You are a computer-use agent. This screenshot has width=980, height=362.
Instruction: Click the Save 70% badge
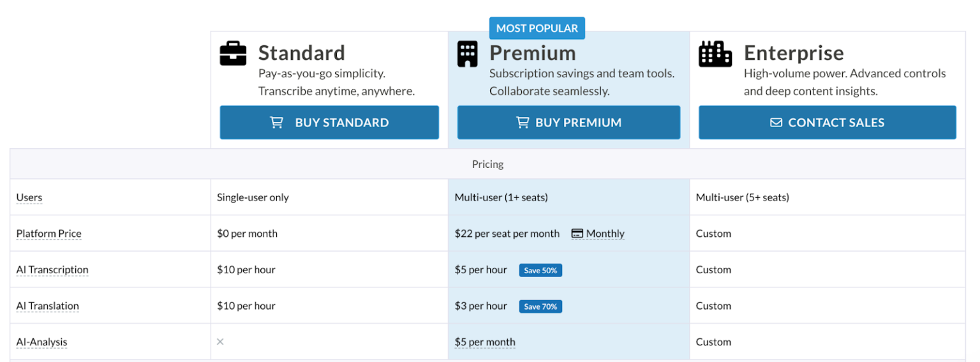[540, 306]
